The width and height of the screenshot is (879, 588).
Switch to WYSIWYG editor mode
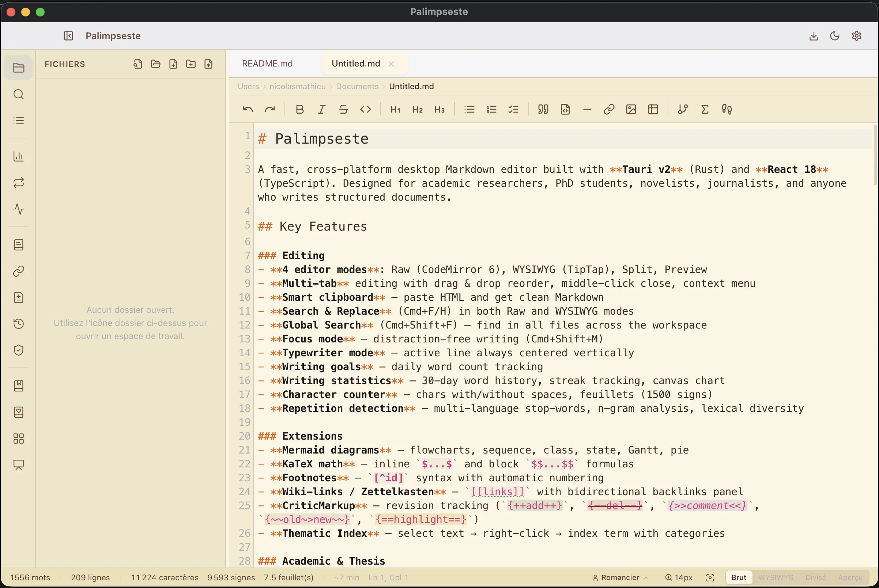776,577
